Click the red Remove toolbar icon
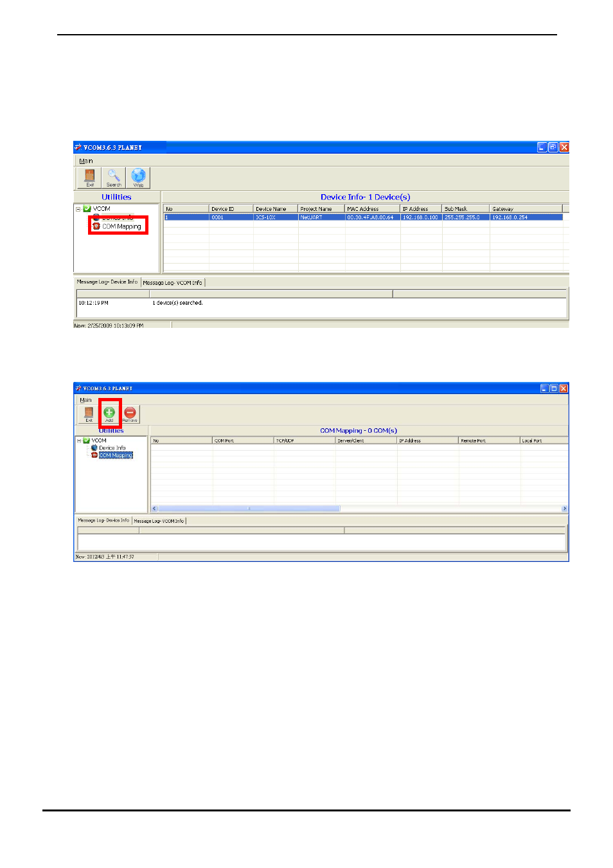This screenshot has width=613, height=868. (x=130, y=414)
